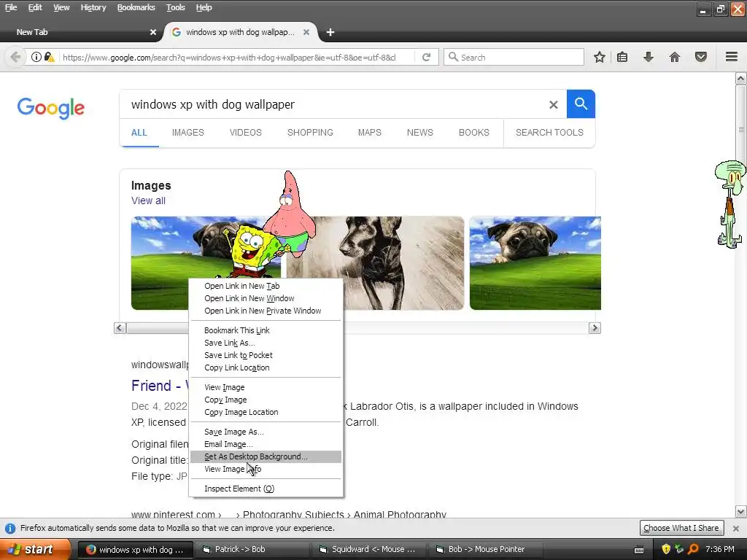747x560 pixels.
Task: Click the Windows start button
Action: coord(35,549)
